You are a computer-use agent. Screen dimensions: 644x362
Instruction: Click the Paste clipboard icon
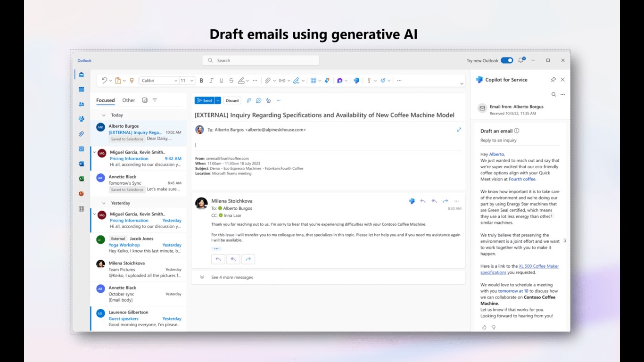click(x=118, y=81)
